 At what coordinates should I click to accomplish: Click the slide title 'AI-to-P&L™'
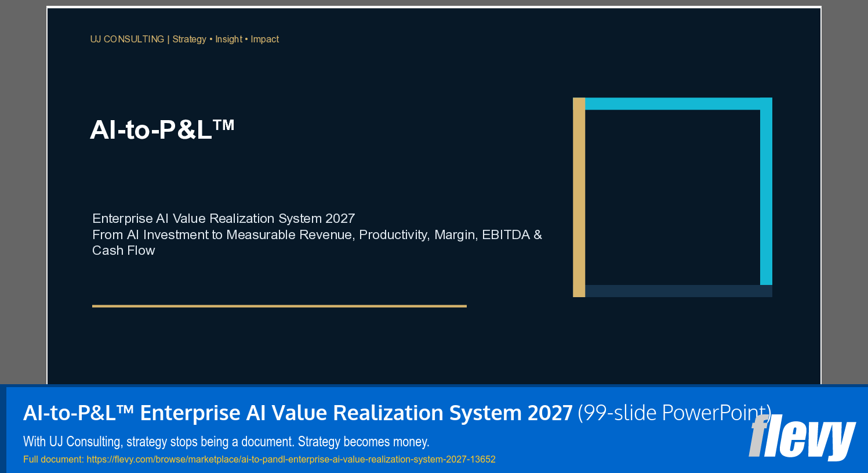[162, 129]
